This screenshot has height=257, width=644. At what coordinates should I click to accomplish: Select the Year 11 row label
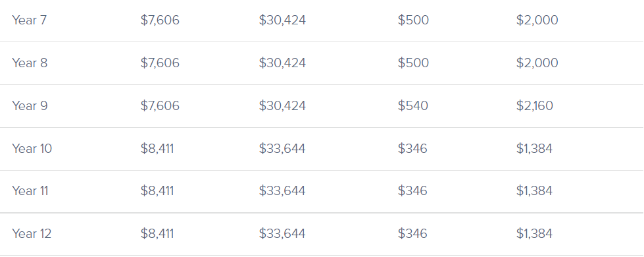[x=30, y=191]
